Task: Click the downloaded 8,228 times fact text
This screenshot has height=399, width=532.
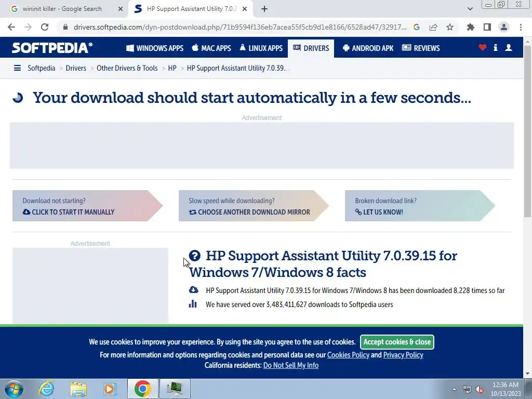Action: point(355,291)
